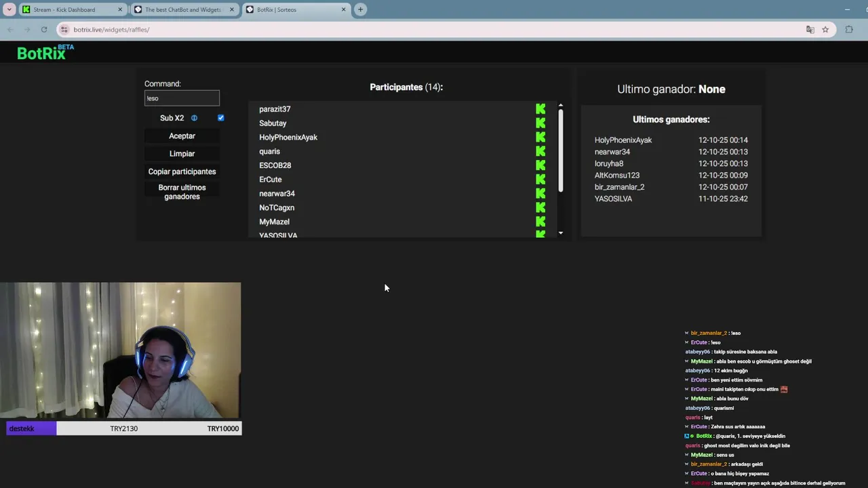The height and width of the screenshot is (488, 868).
Task: Click the Sub X2 info icon
Action: pos(194,118)
